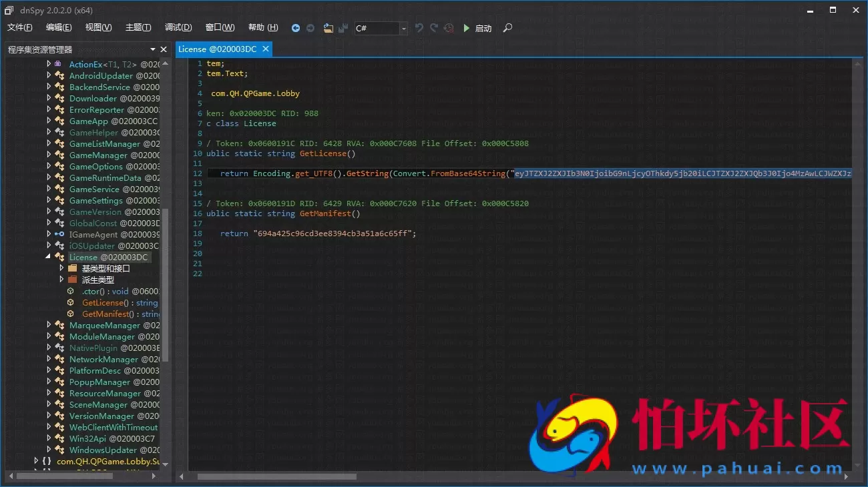The image size is (868, 487).
Task: Expand the 派生类型 folder
Action: click(x=61, y=280)
